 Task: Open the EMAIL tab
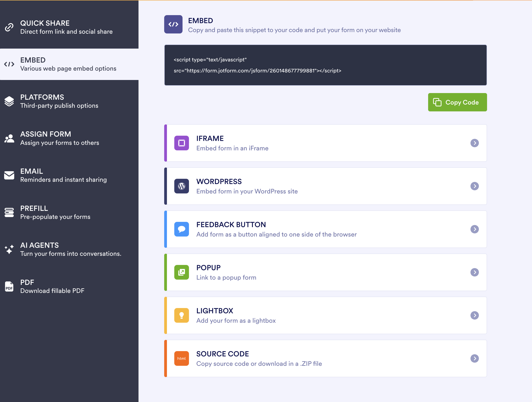[x=69, y=175]
